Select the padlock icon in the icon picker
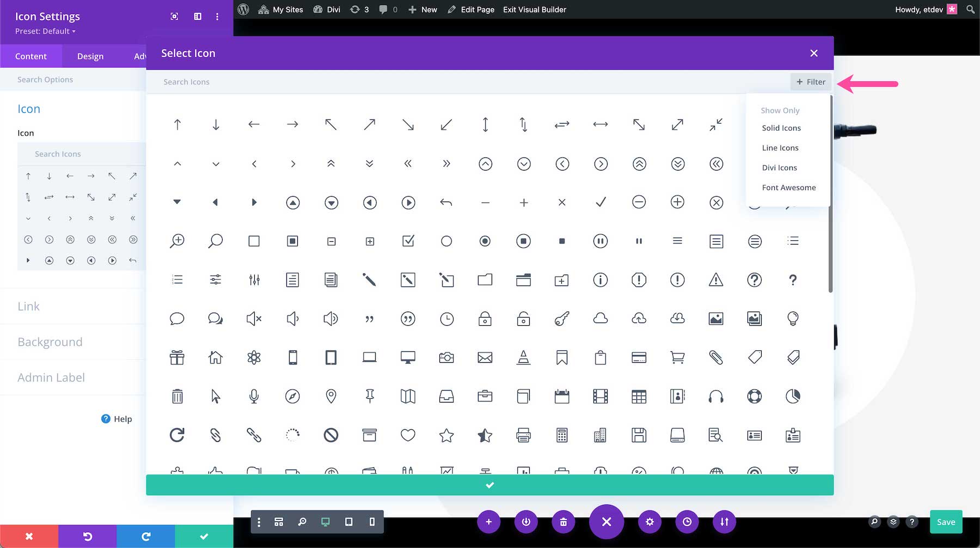This screenshot has height=548, width=980. (485, 319)
